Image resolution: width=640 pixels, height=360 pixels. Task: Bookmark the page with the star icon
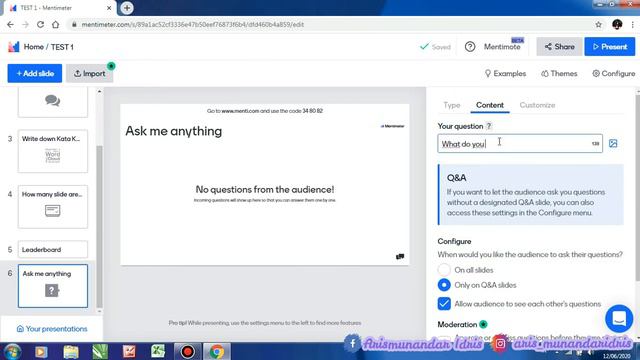(x=598, y=24)
